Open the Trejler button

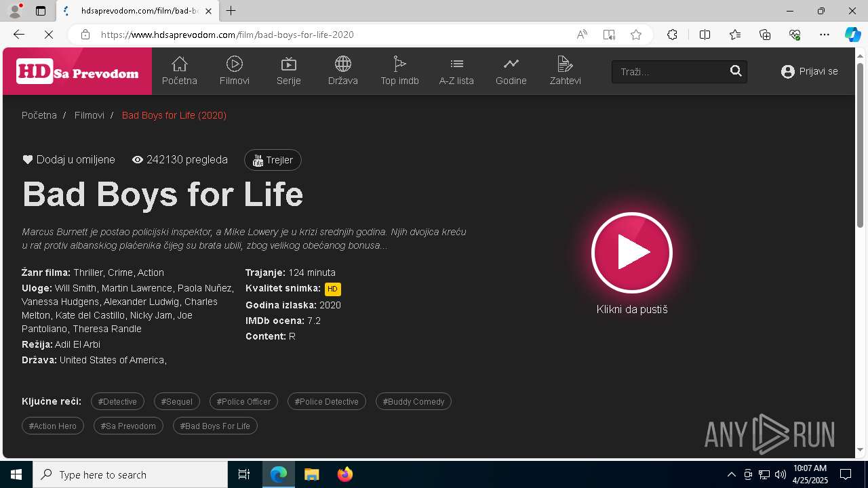point(273,160)
